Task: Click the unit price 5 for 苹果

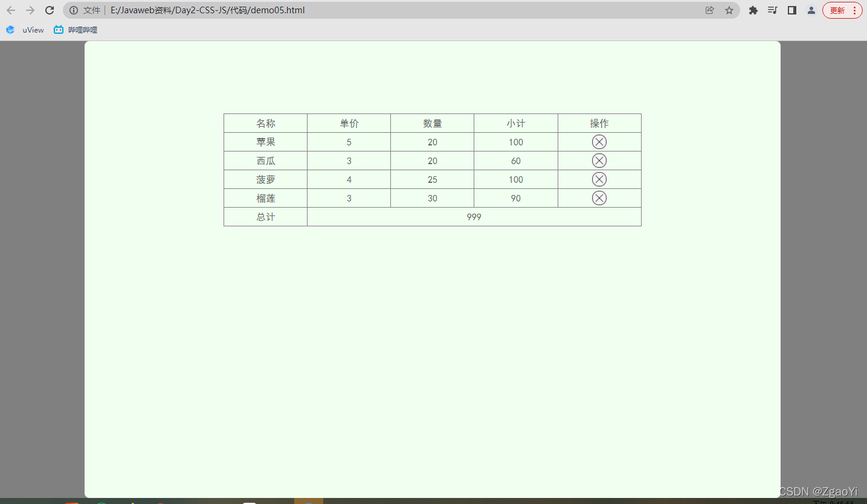Action: [349, 142]
